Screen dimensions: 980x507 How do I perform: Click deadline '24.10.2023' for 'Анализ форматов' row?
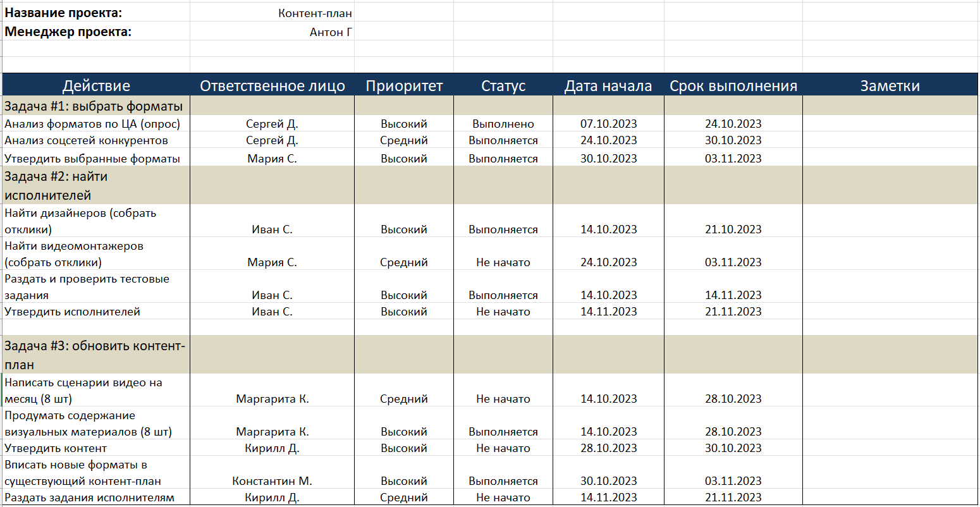pos(733,124)
